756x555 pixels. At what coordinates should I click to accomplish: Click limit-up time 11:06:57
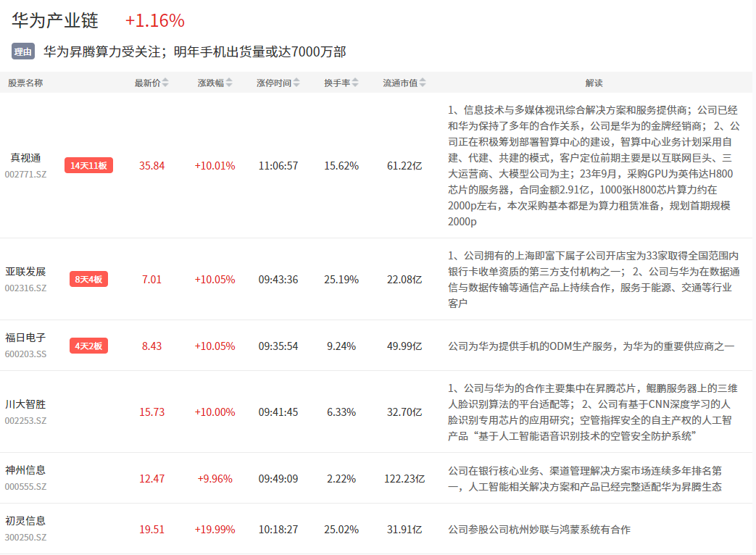tap(278, 166)
